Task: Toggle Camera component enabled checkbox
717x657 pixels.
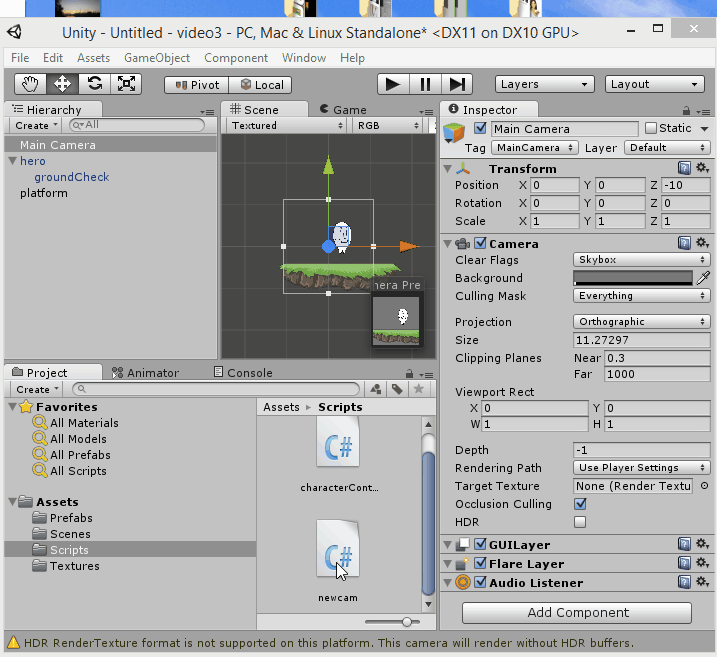Action: coord(480,243)
